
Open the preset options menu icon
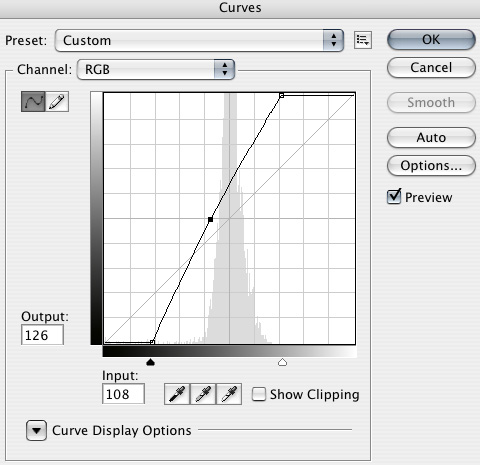(x=363, y=40)
